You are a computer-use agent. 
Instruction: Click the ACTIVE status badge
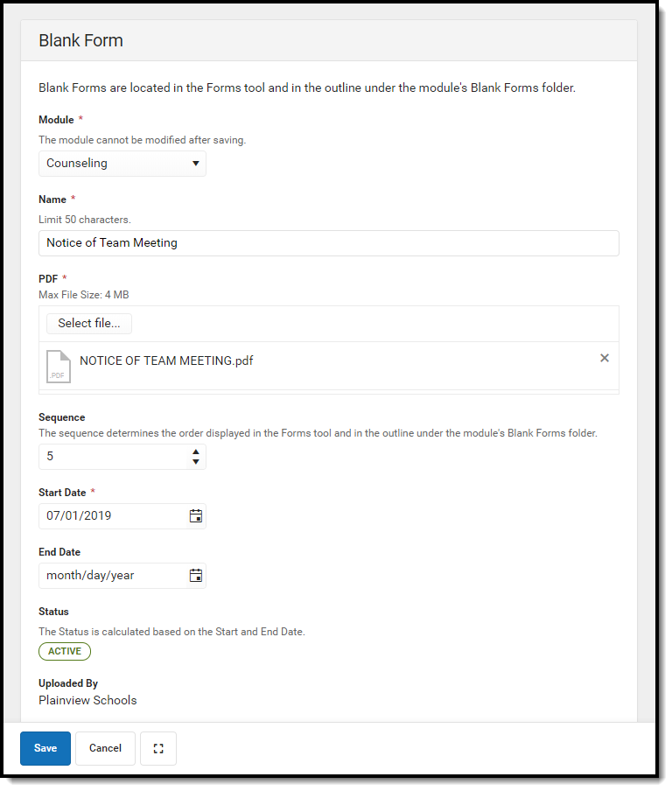tap(64, 651)
